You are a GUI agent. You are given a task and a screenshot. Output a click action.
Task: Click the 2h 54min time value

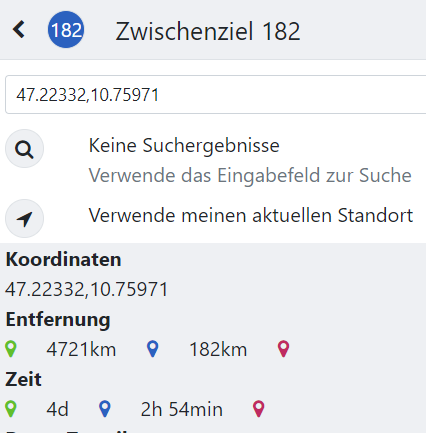click(182, 410)
